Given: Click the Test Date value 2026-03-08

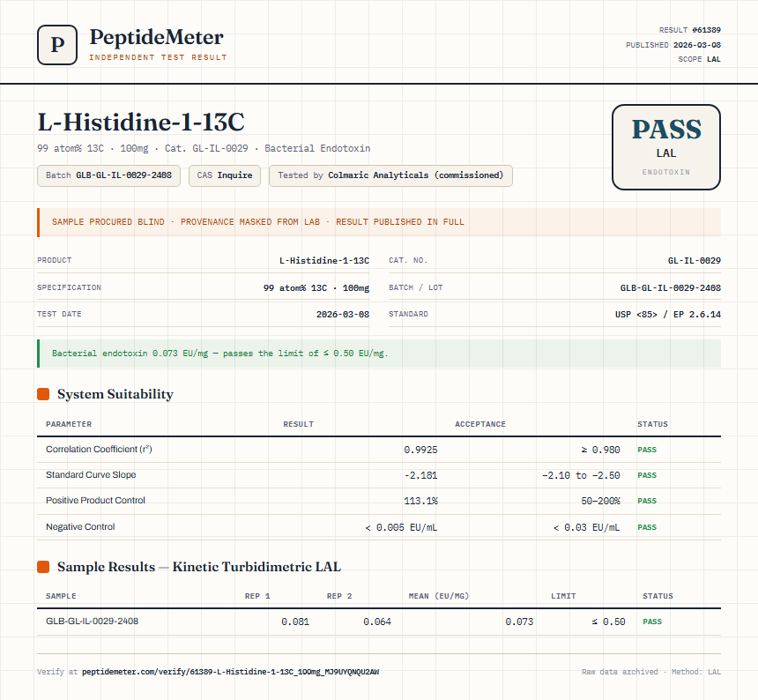Looking at the screenshot, I should 342,314.
